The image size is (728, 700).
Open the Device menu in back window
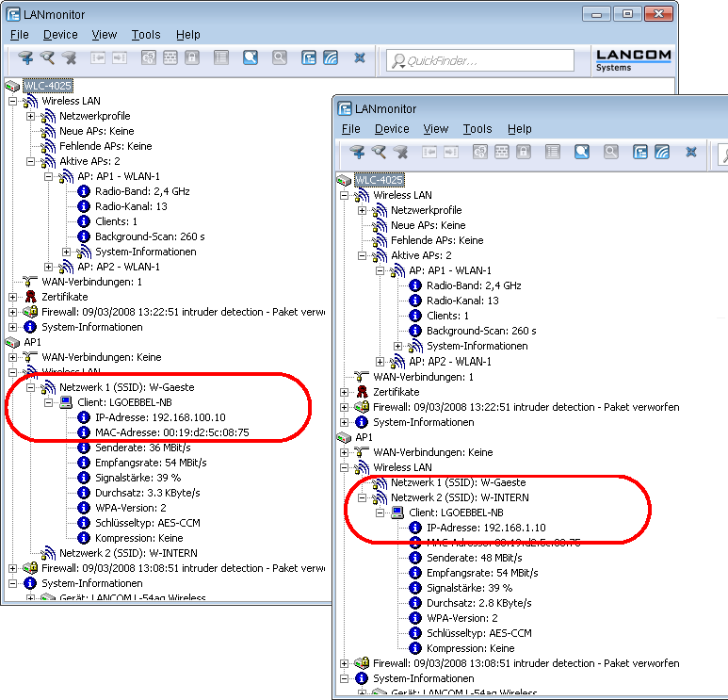tap(60, 35)
